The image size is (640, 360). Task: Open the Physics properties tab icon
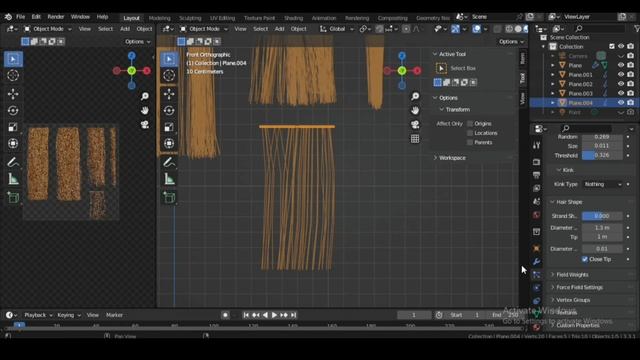click(536, 288)
